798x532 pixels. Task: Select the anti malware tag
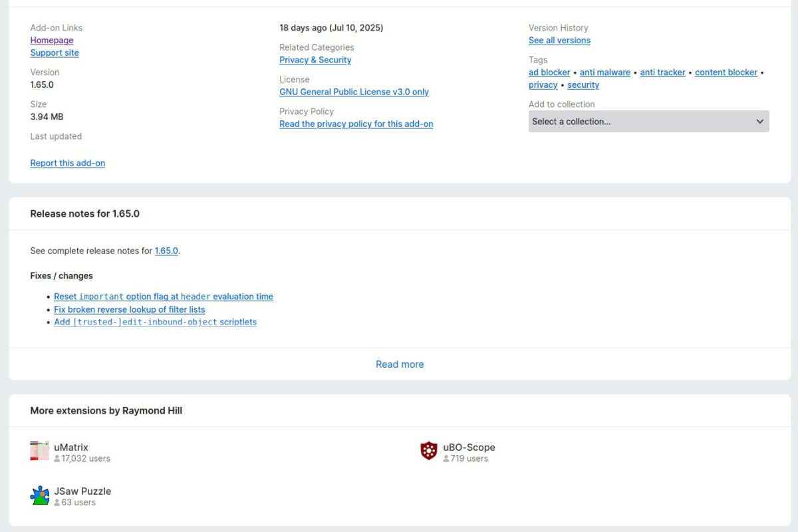(605, 72)
